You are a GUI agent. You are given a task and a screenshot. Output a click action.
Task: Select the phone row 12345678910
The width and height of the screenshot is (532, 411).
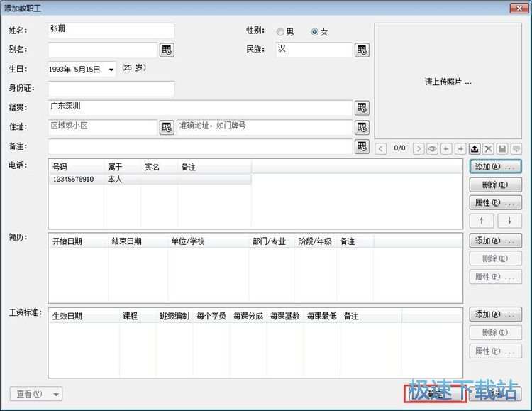click(150, 180)
